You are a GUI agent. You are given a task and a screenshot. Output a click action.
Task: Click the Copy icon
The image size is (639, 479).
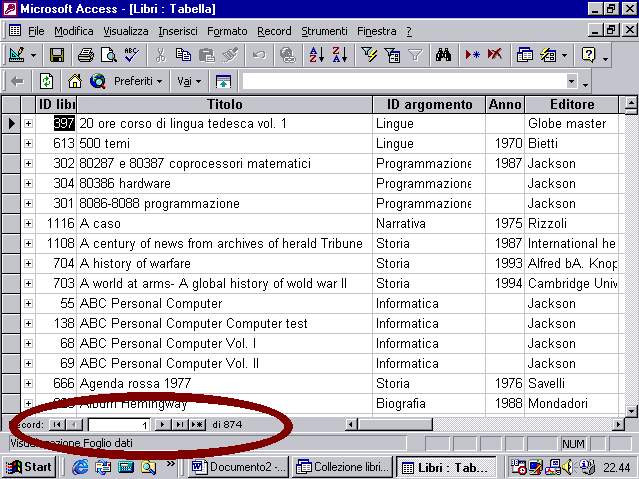[183, 55]
